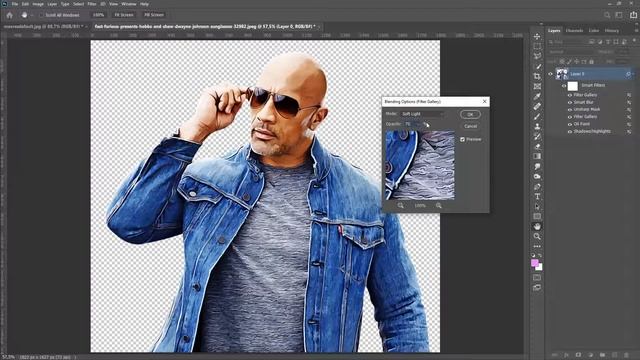The image size is (640, 360).
Task: Select the Lasso tool
Action: [537, 56]
